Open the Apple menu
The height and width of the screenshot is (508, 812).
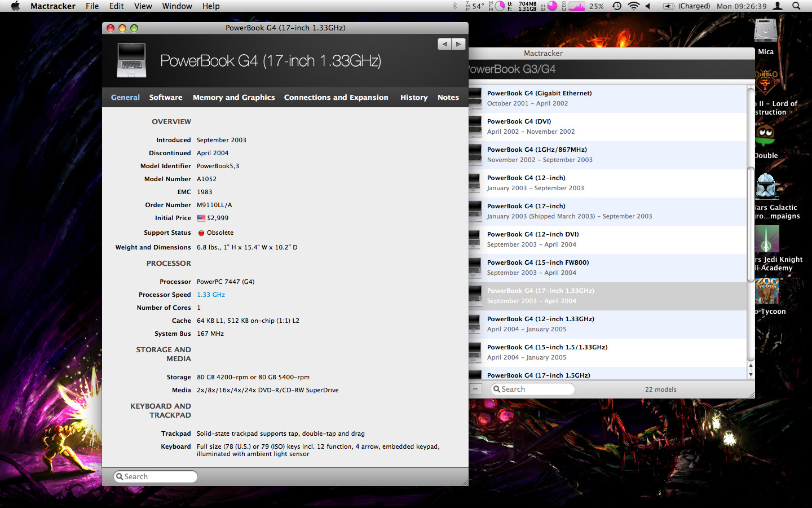(15, 6)
